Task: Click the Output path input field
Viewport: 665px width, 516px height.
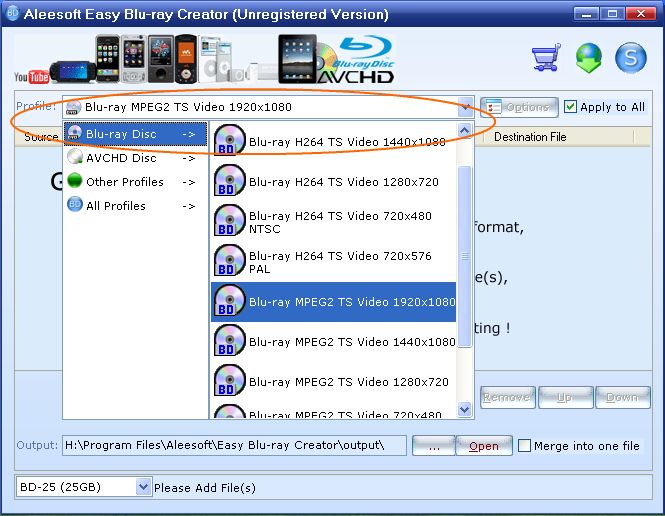Action: click(x=235, y=445)
